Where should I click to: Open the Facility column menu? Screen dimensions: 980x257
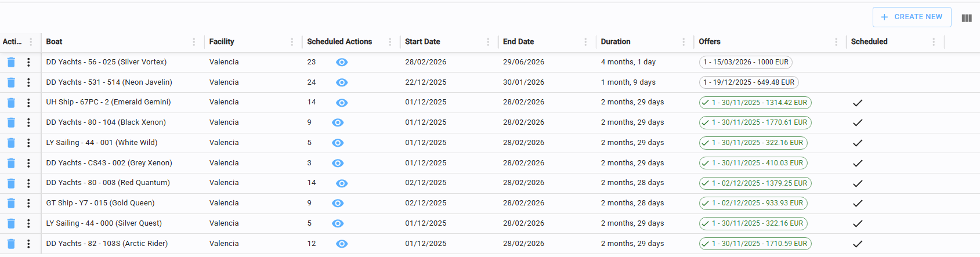click(292, 42)
